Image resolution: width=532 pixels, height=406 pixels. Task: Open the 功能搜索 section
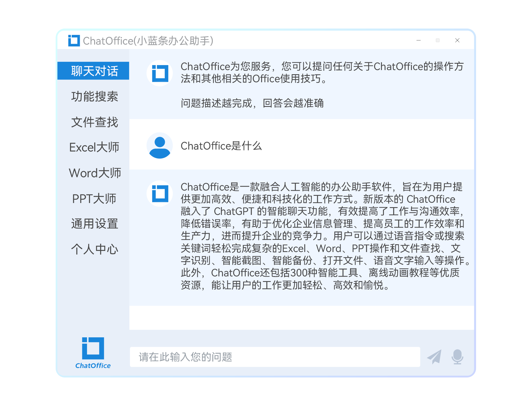click(x=94, y=96)
